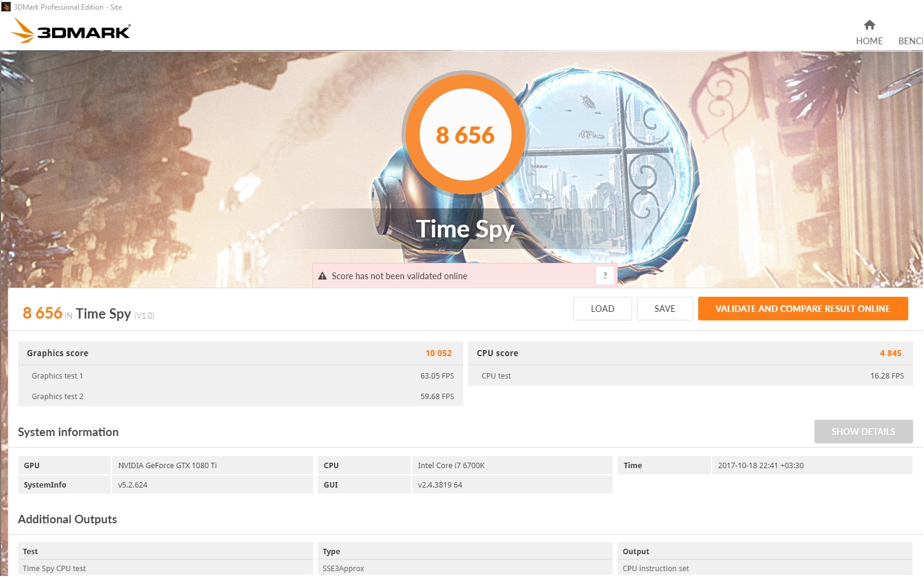The width and height of the screenshot is (924, 579).
Task: Click the System information heading
Action: 68,432
